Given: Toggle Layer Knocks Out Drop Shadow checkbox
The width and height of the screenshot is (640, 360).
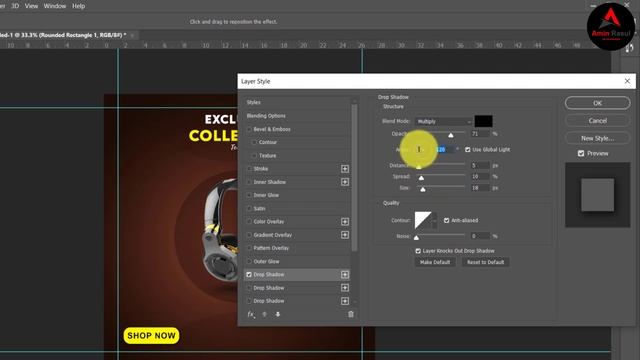Looking at the screenshot, I should coord(418,251).
